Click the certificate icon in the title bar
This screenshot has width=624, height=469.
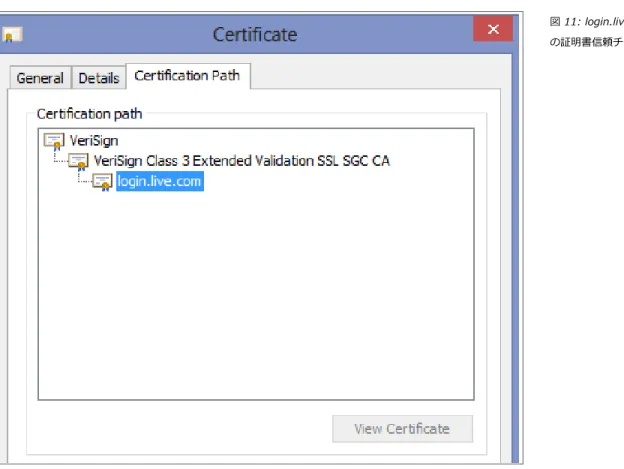12,35
